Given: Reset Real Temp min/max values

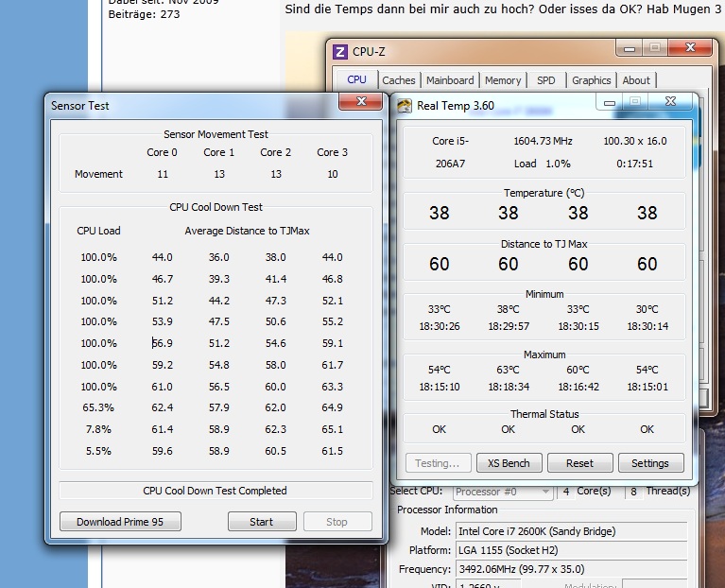Looking at the screenshot, I should 579,462.
